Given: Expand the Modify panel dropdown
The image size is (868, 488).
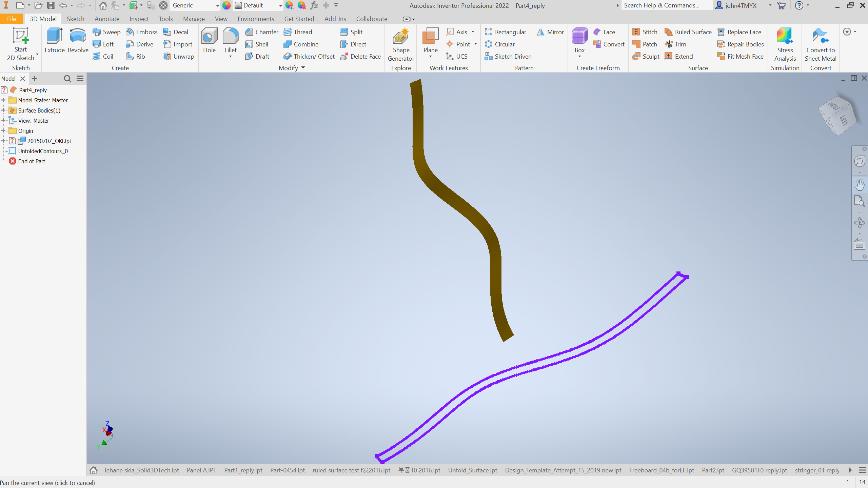Looking at the screenshot, I should 303,68.
